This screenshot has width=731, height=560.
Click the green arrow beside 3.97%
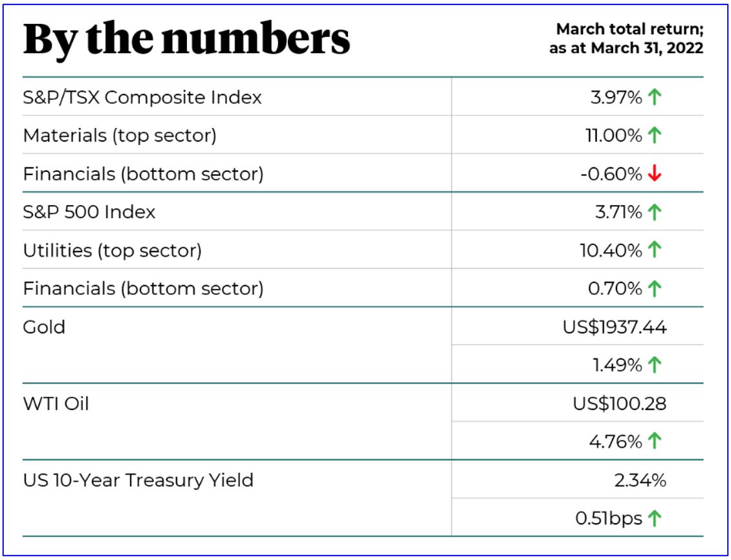(655, 98)
